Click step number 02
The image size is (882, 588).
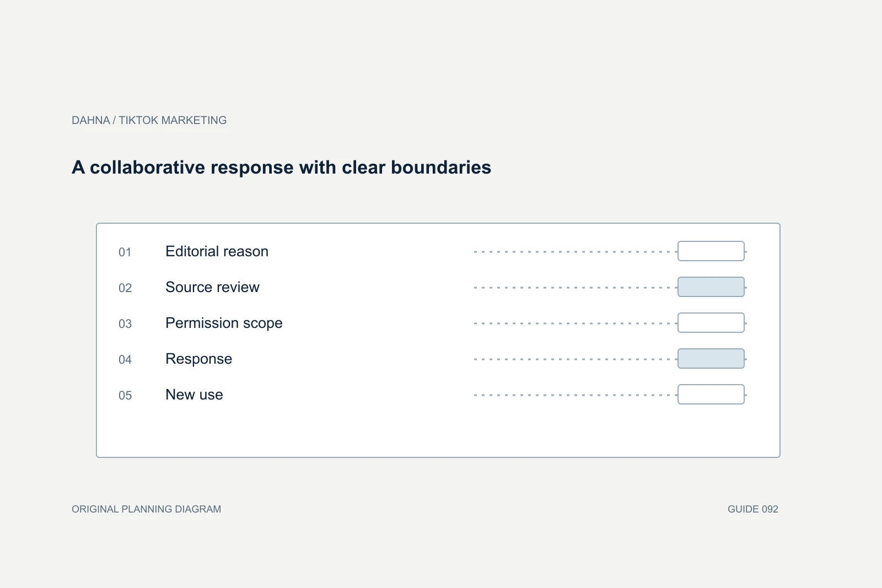pos(125,288)
